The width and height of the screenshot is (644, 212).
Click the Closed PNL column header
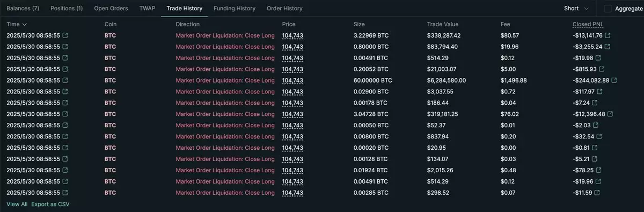coord(588,24)
